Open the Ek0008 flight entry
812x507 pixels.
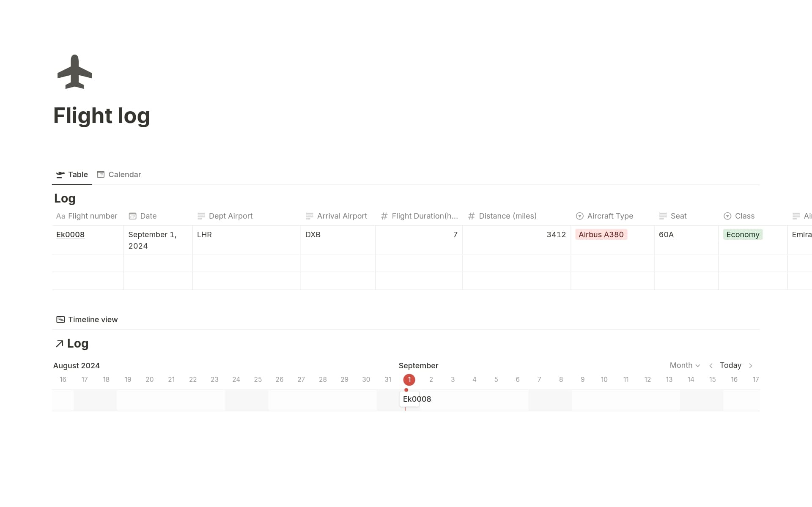pos(70,234)
